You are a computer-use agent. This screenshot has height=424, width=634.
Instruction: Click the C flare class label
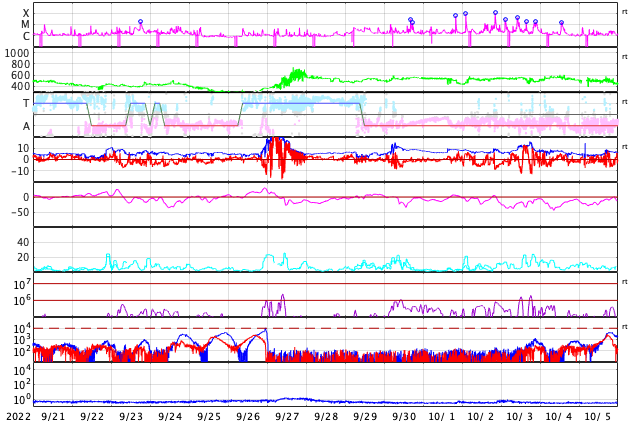coord(26,36)
